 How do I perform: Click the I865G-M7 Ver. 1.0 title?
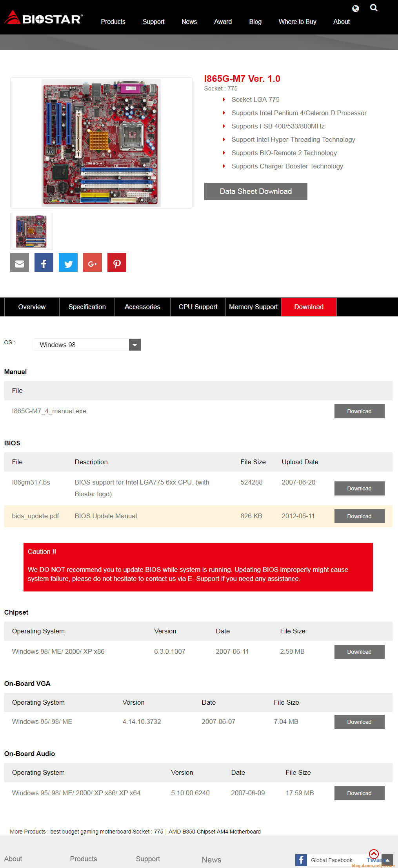242,79
